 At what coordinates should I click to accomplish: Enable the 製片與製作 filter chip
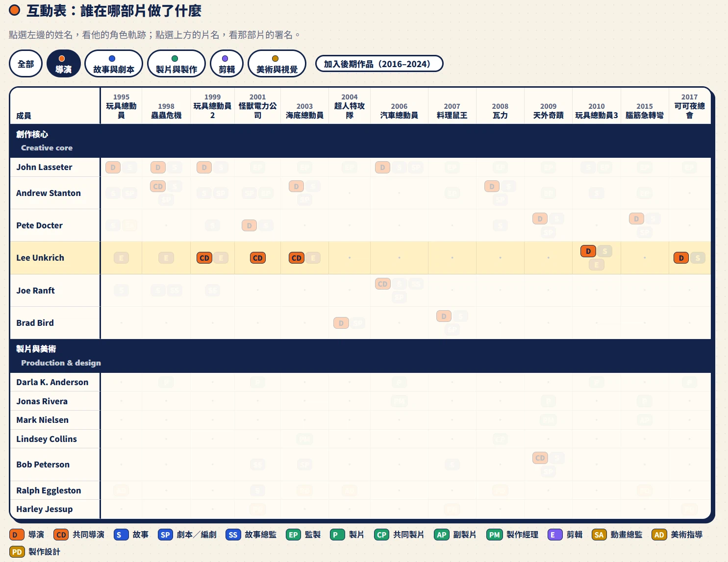[176, 64]
